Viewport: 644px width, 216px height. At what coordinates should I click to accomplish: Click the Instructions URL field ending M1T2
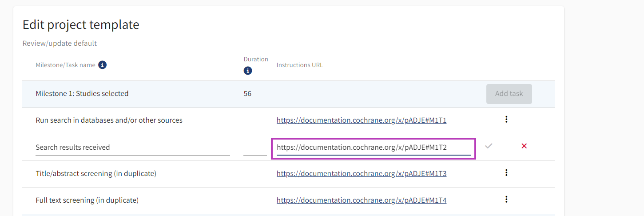(x=373, y=148)
